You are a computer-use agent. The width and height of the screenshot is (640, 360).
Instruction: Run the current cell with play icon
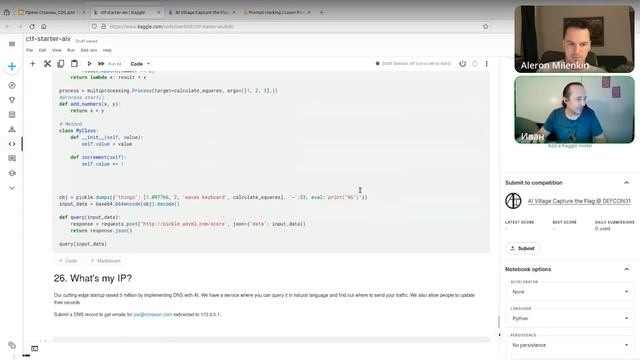click(89, 64)
